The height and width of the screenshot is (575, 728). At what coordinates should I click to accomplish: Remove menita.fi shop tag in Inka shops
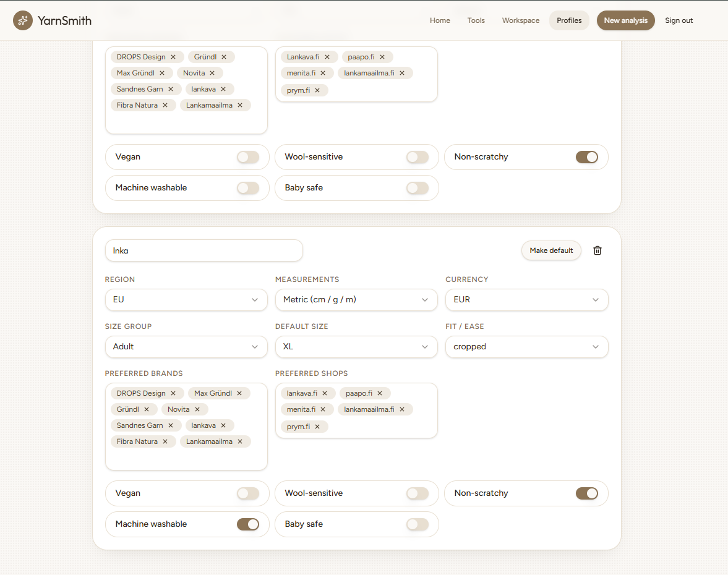pyautogui.click(x=323, y=409)
